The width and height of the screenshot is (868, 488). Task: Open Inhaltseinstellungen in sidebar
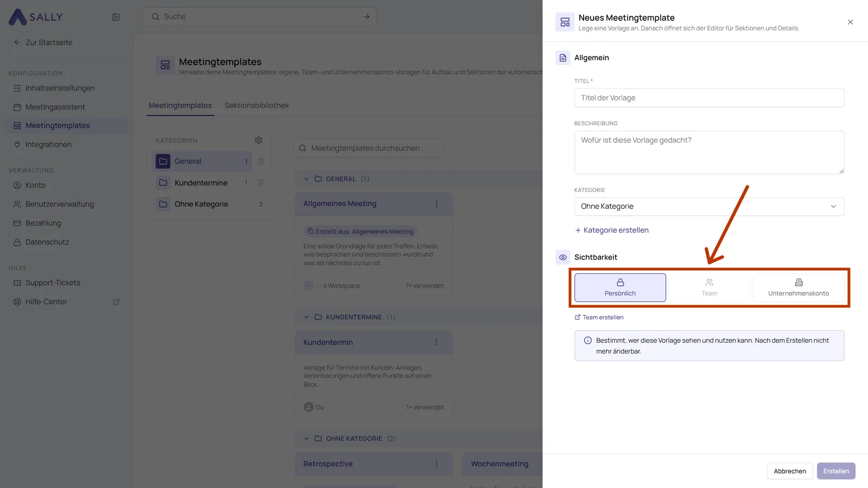(66, 88)
